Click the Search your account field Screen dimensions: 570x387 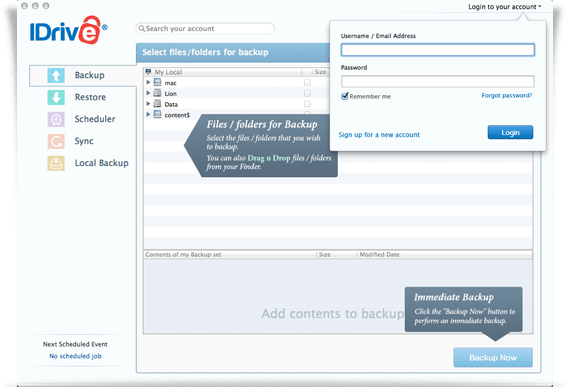[205, 28]
